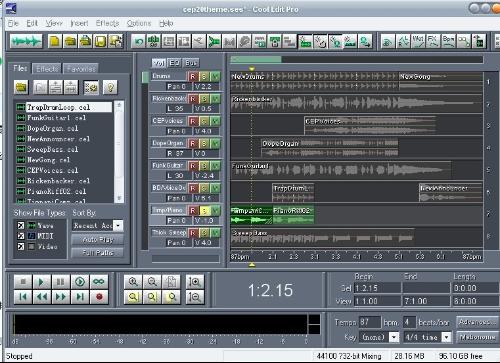Jump to the end with Go to End button
This screenshot has height=363, width=500.
80,297
